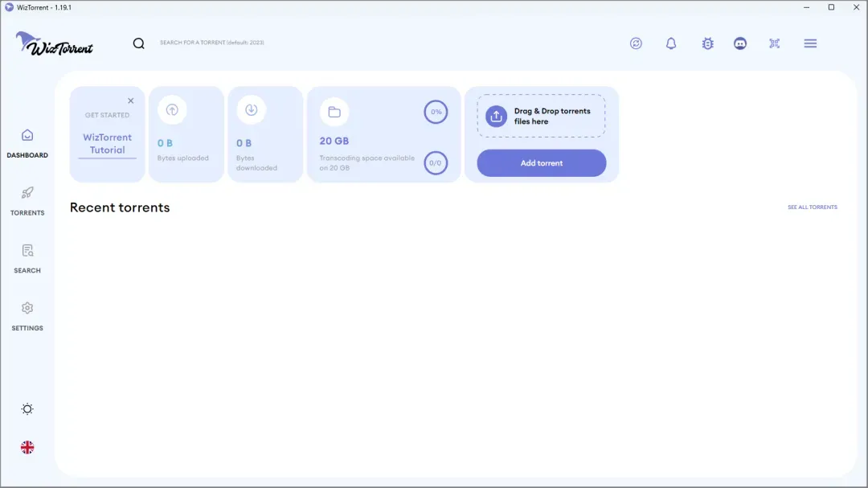Click the WizTorrent logo
This screenshot has height=488, width=868.
pyautogui.click(x=55, y=43)
